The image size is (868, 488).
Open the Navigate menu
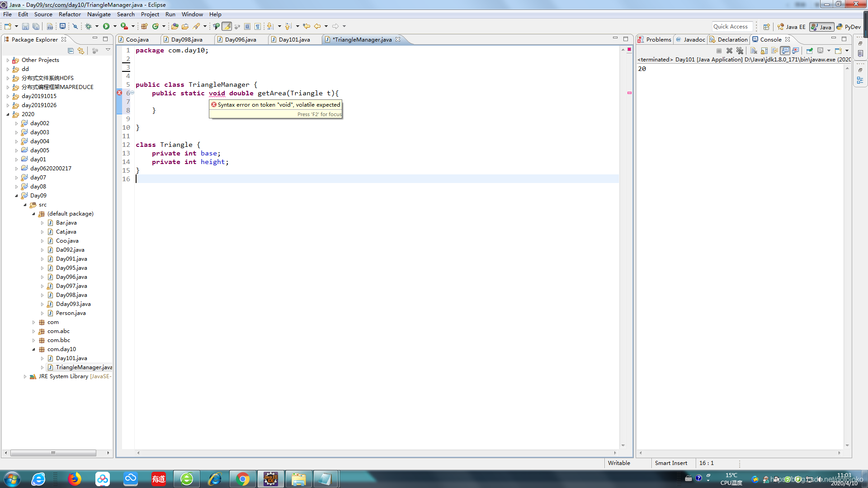(x=99, y=14)
